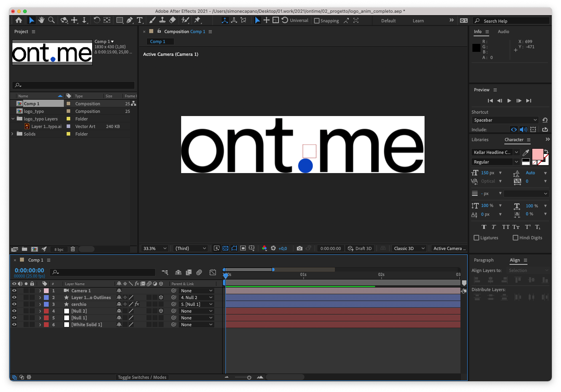The width and height of the screenshot is (561, 392).
Task: Open parent dropdown for cerchio layer
Action: pyautogui.click(x=196, y=304)
